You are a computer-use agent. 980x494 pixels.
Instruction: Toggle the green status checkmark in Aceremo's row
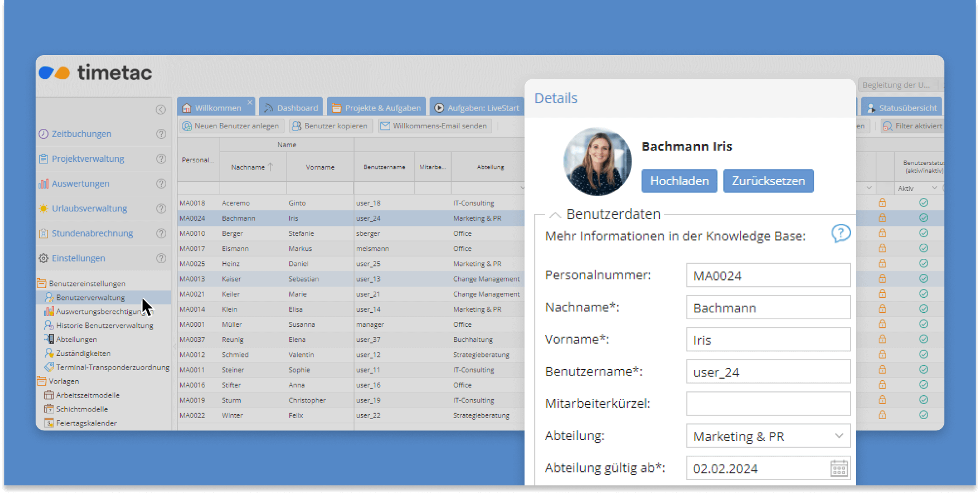[x=924, y=203]
